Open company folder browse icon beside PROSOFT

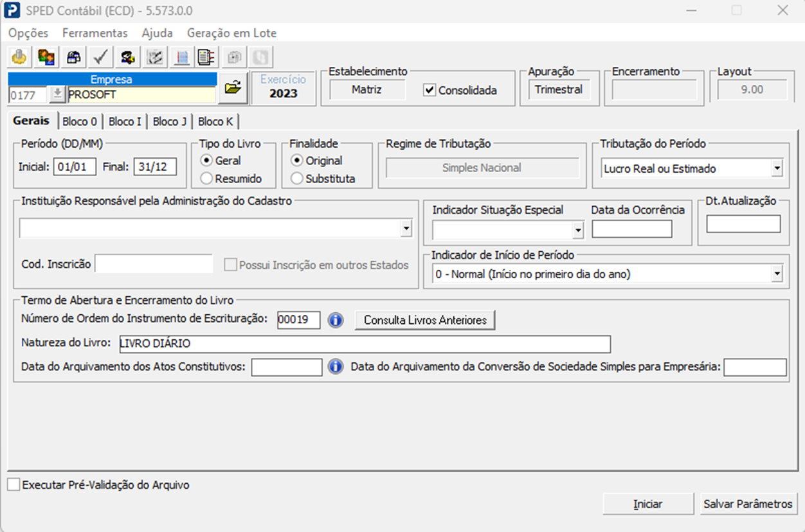click(x=233, y=87)
